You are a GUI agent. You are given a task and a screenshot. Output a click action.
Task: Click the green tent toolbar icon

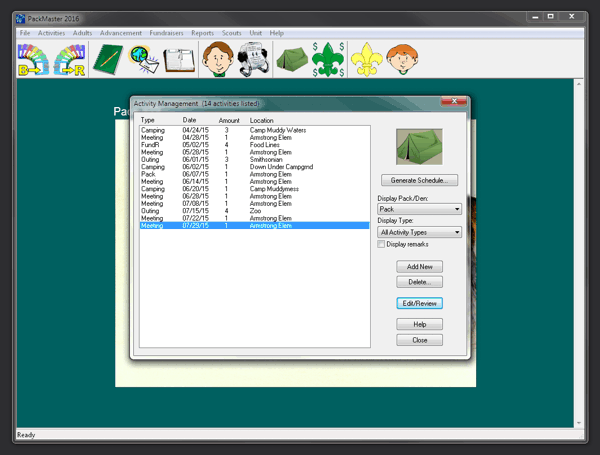coord(292,59)
